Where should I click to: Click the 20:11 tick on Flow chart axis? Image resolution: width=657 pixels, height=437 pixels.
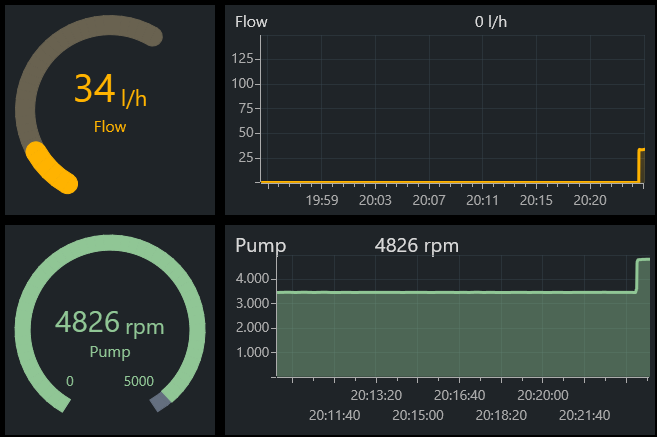tap(482, 200)
